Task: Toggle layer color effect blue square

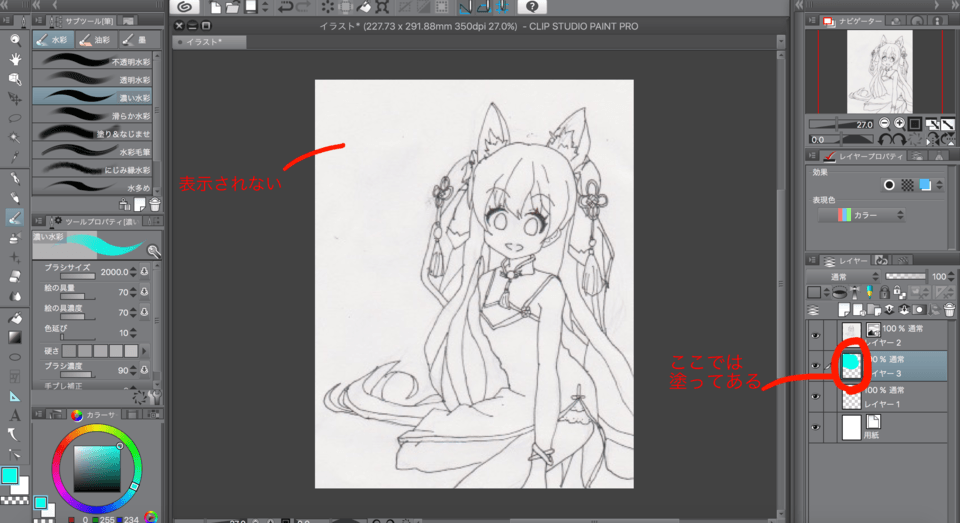Action: pyautogui.click(x=925, y=185)
